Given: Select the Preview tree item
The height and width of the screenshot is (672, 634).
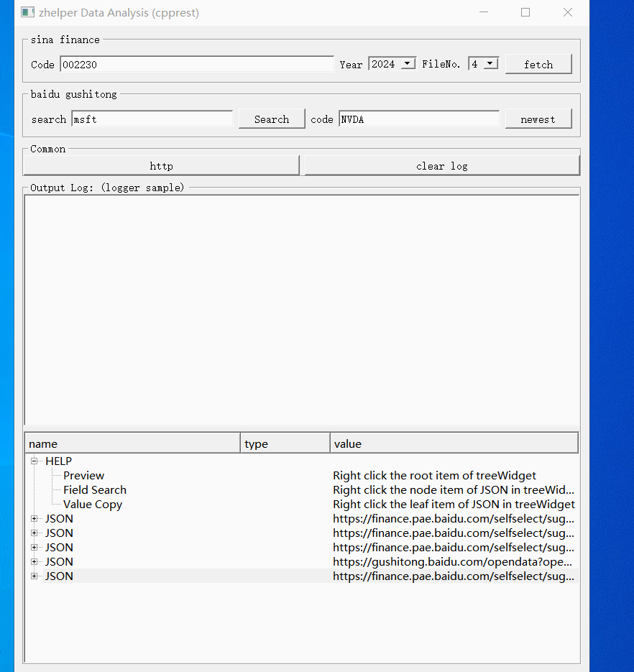Looking at the screenshot, I should 83,476.
